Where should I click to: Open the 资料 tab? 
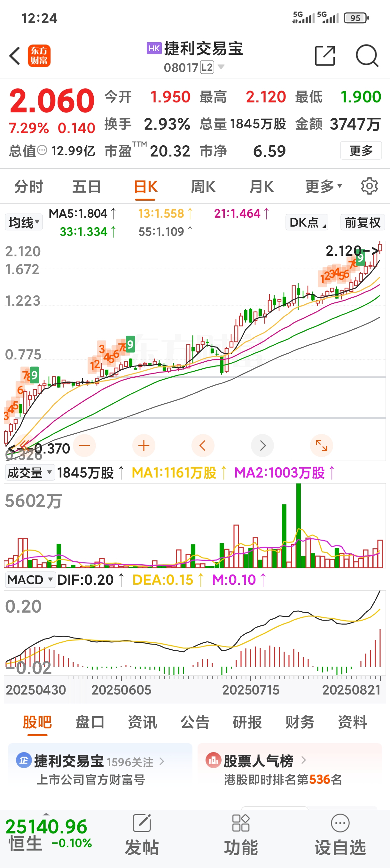pos(352,722)
